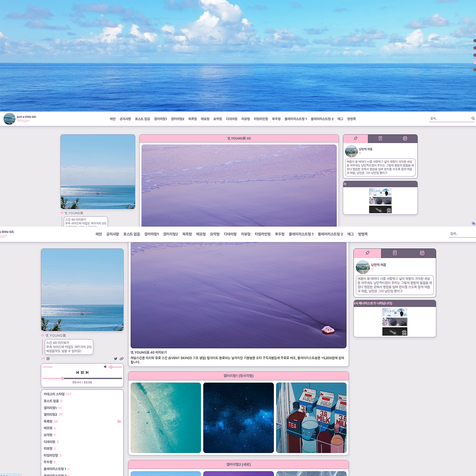Open 디데이형 in the lower navigation bar
The width and height of the screenshot is (476, 476).
click(230, 234)
